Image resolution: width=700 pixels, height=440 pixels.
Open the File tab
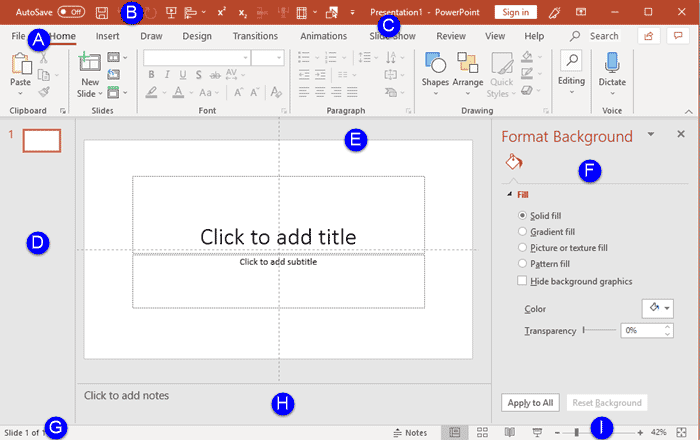coord(18,36)
